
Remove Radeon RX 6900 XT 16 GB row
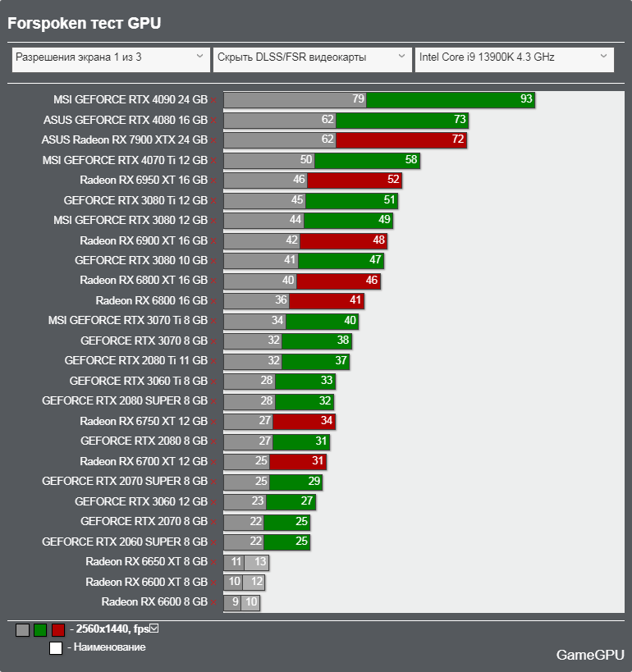coord(213,241)
